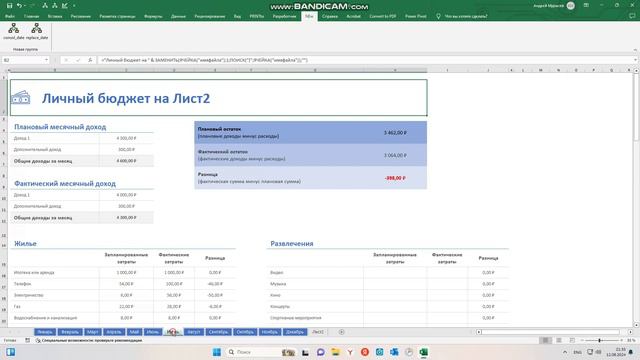Screen dimensions: 640x360
Task: Collapse the ribbon with the chevron
Action: click(635, 50)
